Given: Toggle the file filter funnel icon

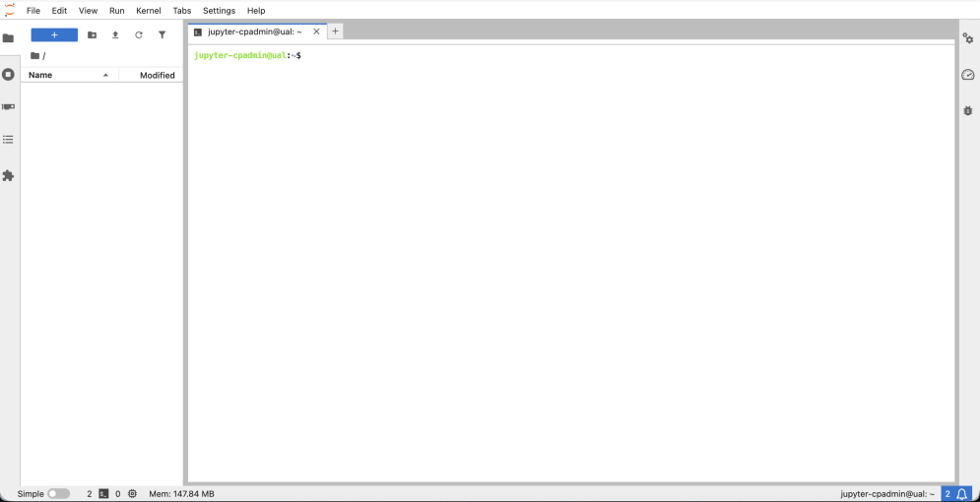Looking at the screenshot, I should click(x=162, y=35).
